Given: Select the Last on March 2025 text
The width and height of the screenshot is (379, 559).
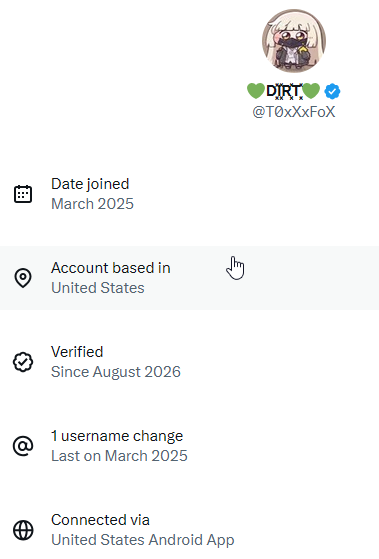Looking at the screenshot, I should tap(119, 456).
